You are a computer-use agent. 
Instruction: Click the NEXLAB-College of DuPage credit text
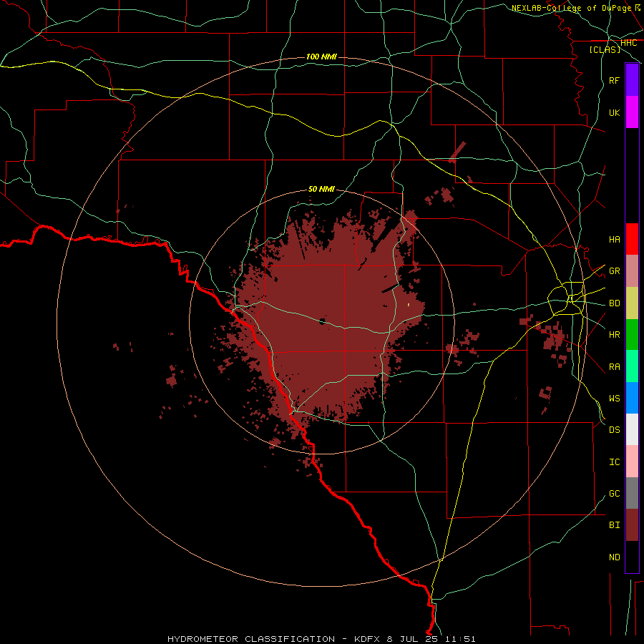571,8
